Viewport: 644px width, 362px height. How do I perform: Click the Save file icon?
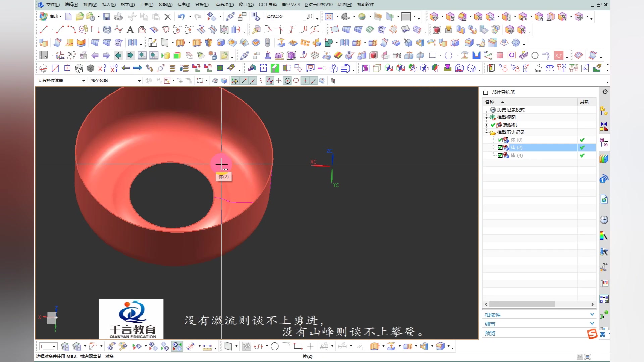tap(107, 17)
